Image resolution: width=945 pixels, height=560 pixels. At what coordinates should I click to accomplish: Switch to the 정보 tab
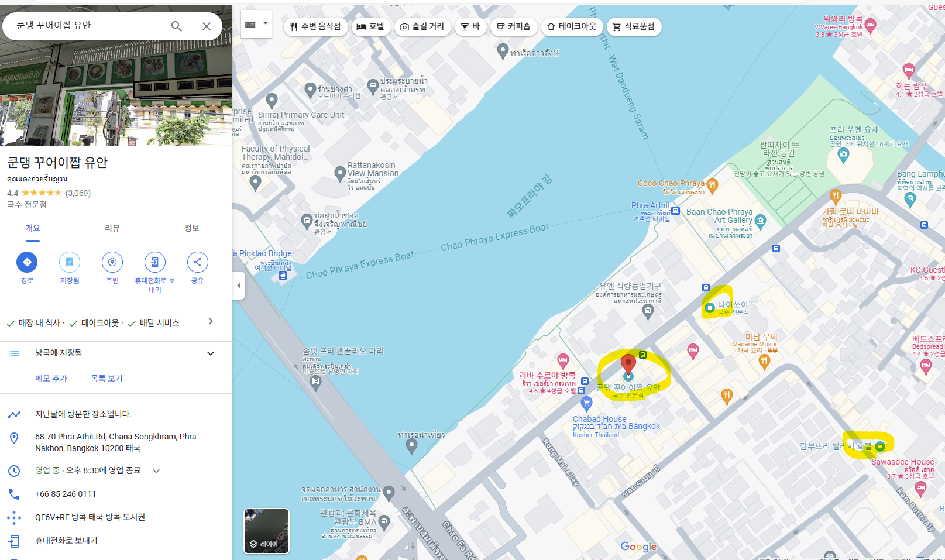tap(192, 228)
